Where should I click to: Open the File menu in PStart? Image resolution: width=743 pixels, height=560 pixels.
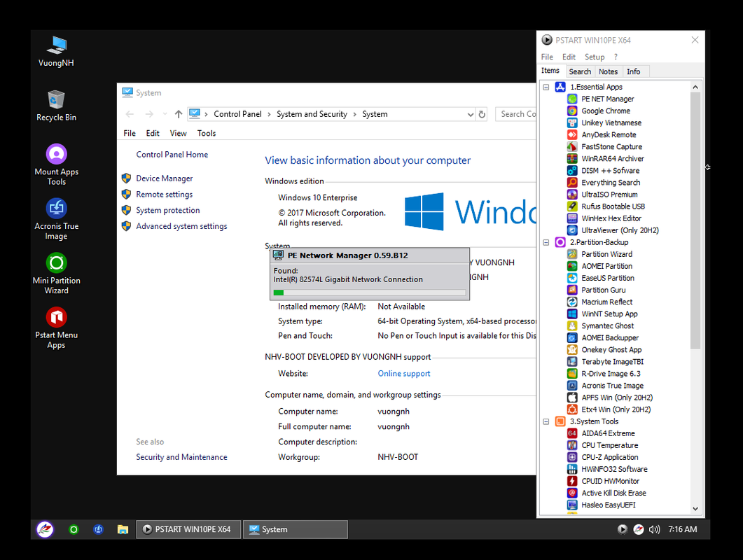(547, 57)
